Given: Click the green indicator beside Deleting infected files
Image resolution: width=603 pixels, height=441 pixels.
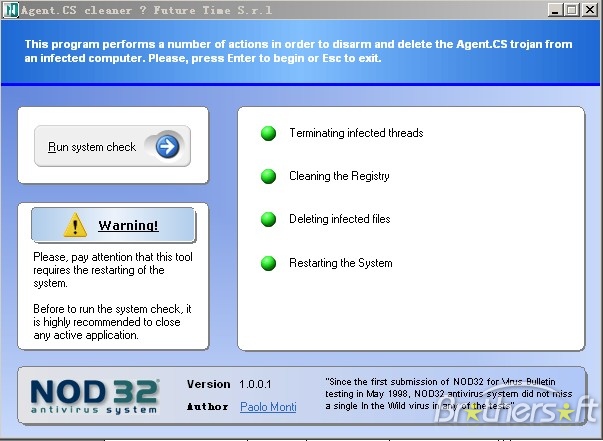Looking at the screenshot, I should coord(268,219).
